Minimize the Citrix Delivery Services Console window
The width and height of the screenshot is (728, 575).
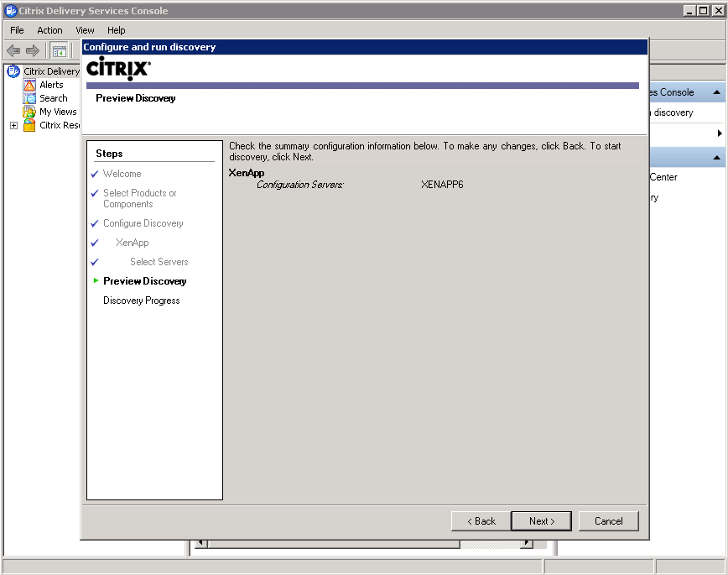(x=689, y=11)
